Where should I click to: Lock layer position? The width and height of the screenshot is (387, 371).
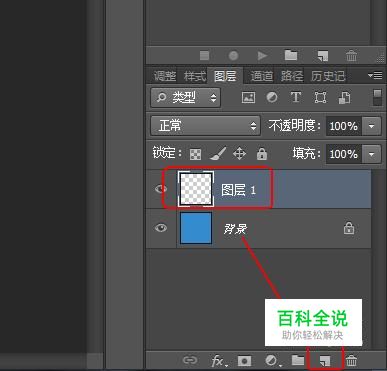pyautogui.click(x=239, y=154)
